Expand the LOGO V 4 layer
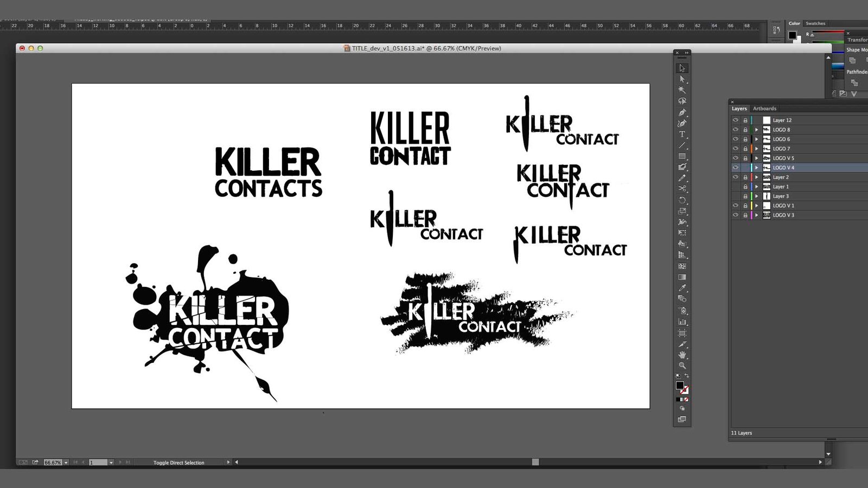Image resolution: width=868 pixels, height=488 pixels. tap(757, 168)
